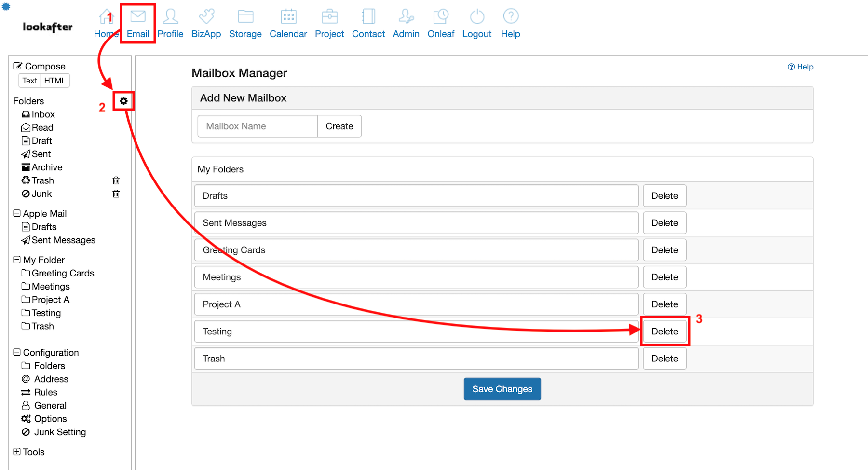Click the BizApp puzzle icon

coord(206,17)
